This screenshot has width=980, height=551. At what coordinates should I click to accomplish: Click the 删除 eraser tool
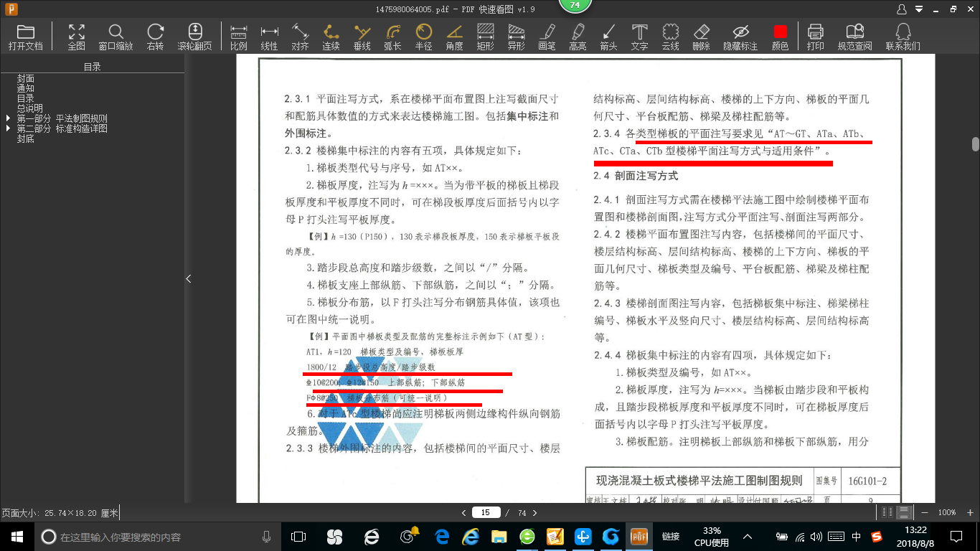[x=701, y=37]
